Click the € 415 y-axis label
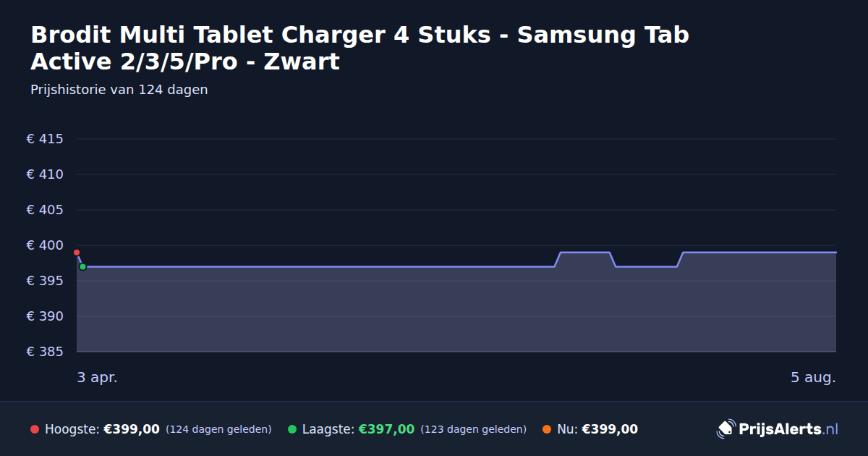This screenshot has height=456, width=868. pyautogui.click(x=45, y=139)
